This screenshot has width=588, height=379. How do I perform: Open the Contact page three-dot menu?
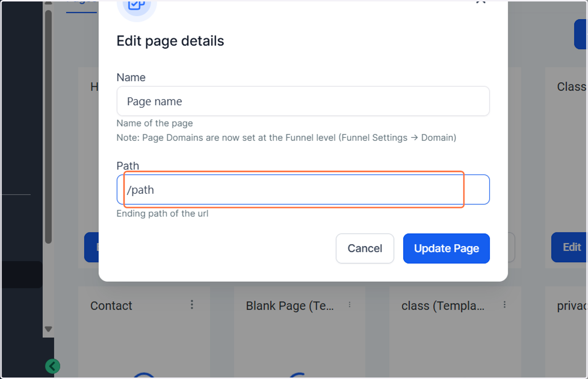pos(192,304)
